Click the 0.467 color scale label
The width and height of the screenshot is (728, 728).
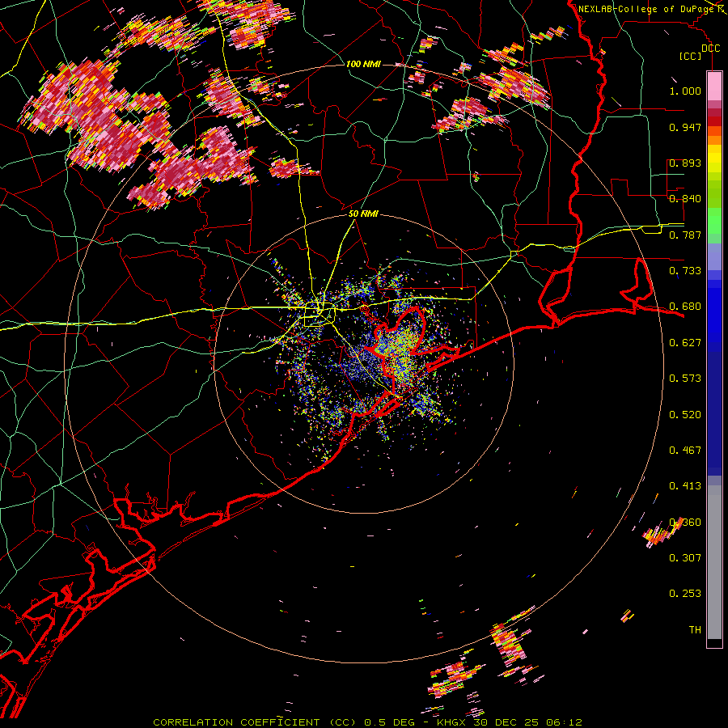point(685,451)
